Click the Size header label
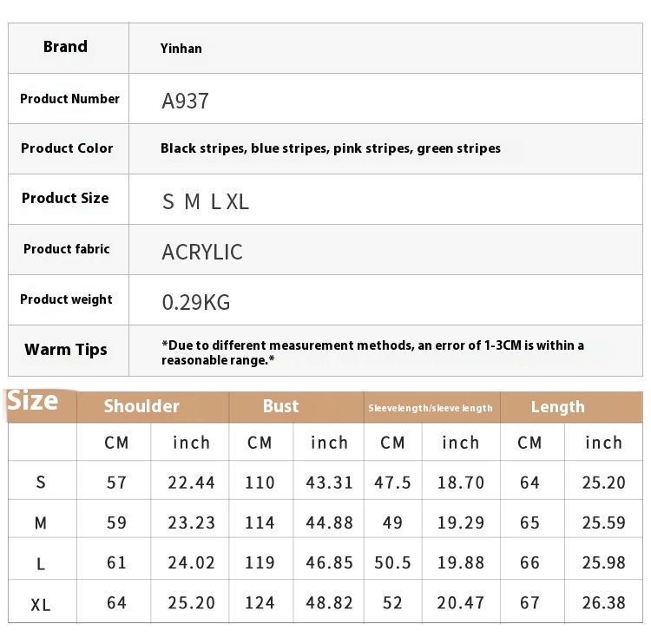This screenshot has height=644, width=651. 33,401
